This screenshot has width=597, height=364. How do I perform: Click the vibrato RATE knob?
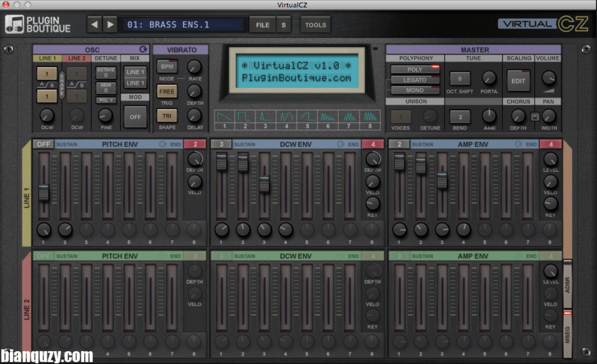194,67
